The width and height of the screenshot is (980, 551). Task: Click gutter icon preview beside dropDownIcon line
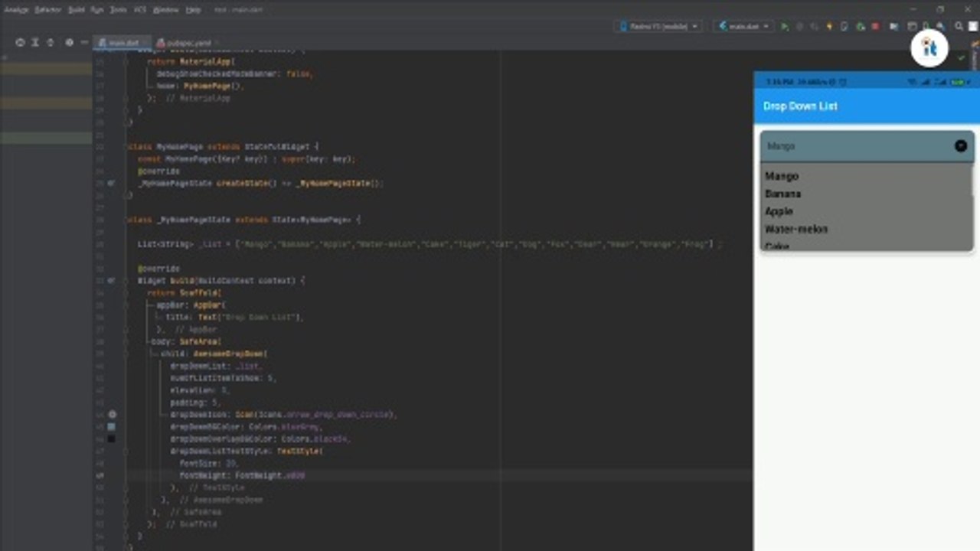(x=112, y=414)
